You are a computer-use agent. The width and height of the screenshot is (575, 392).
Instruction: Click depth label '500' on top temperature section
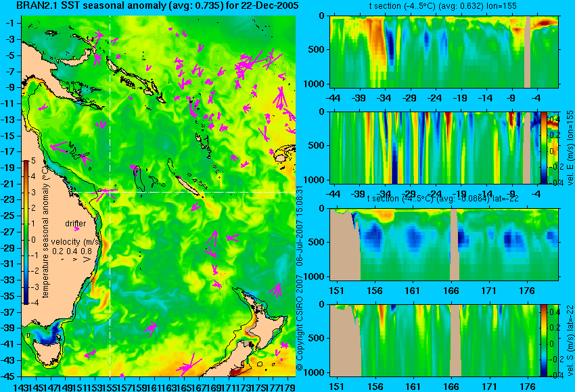pyautogui.click(x=317, y=49)
